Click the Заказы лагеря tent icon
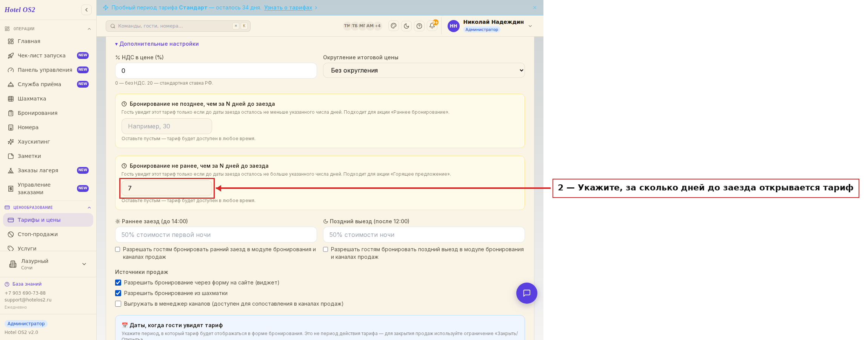 tap(11, 170)
